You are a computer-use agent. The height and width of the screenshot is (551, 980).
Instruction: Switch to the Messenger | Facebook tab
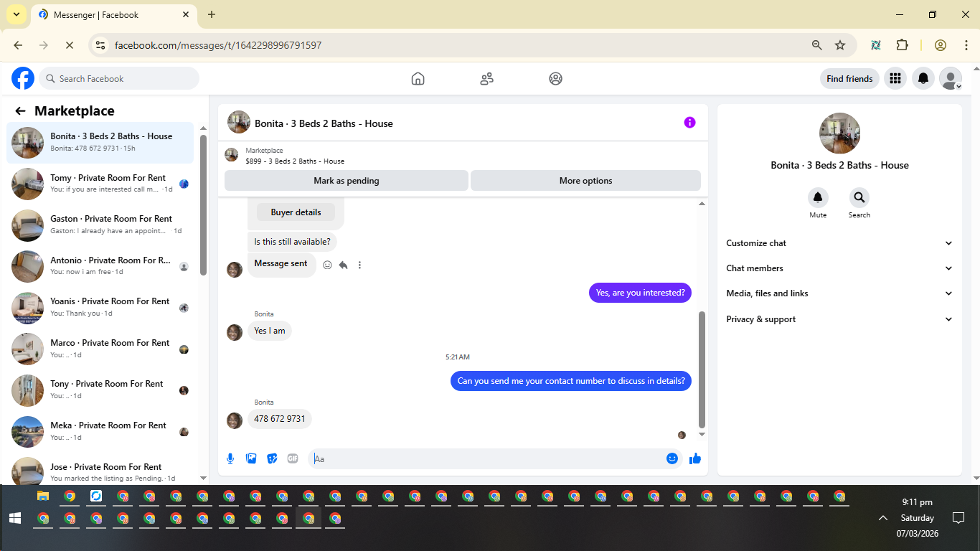[114, 14]
